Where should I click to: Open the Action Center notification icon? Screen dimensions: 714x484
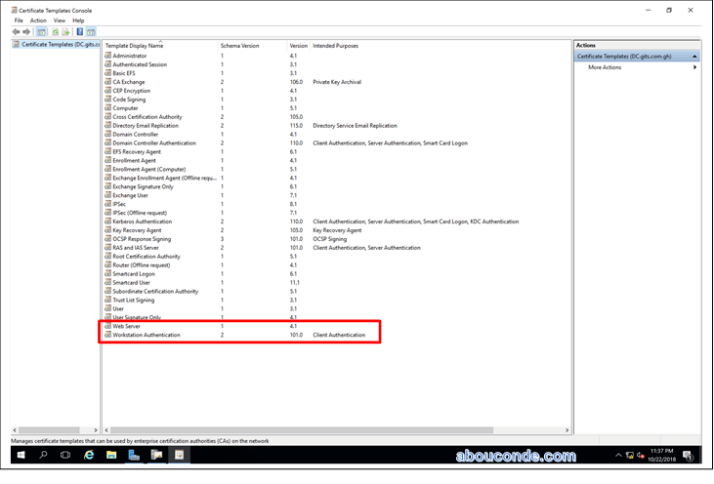click(x=688, y=455)
